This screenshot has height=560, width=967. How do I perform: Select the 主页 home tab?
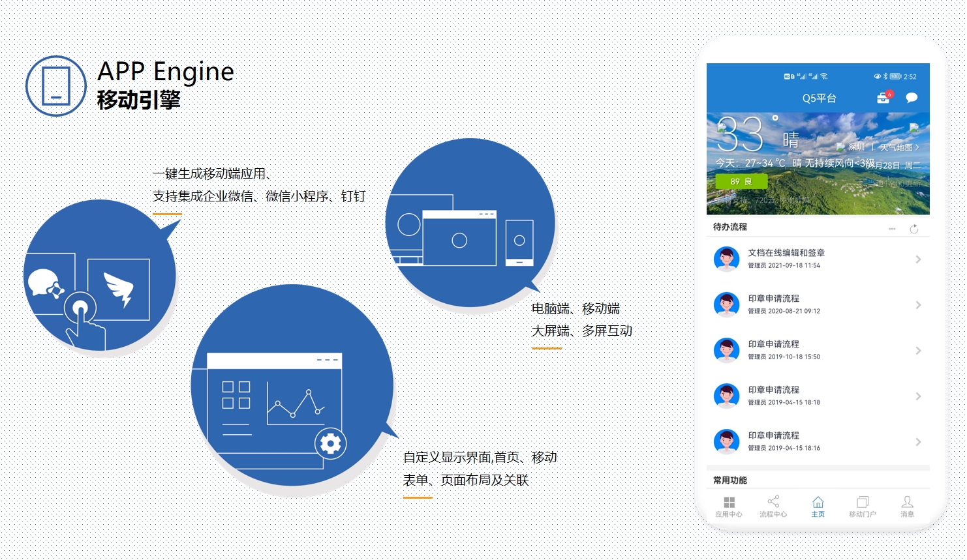(x=818, y=506)
